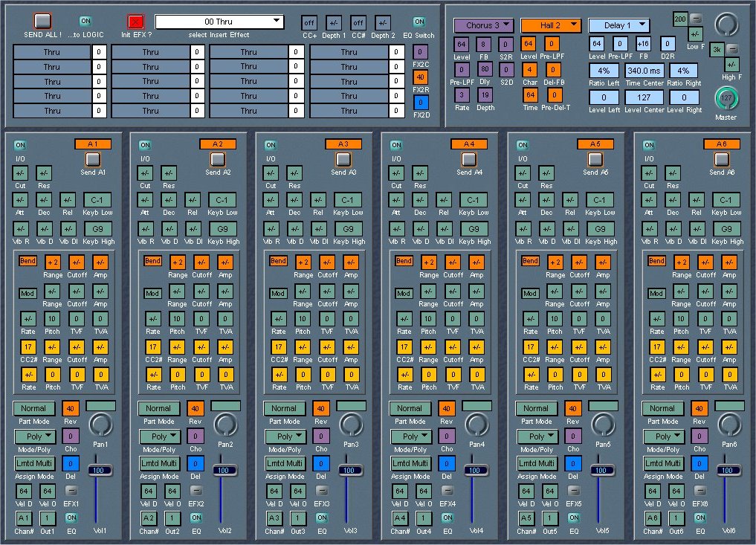Toggle the I/O switch on part A3
This screenshot has height=545, width=756.
tap(271, 146)
